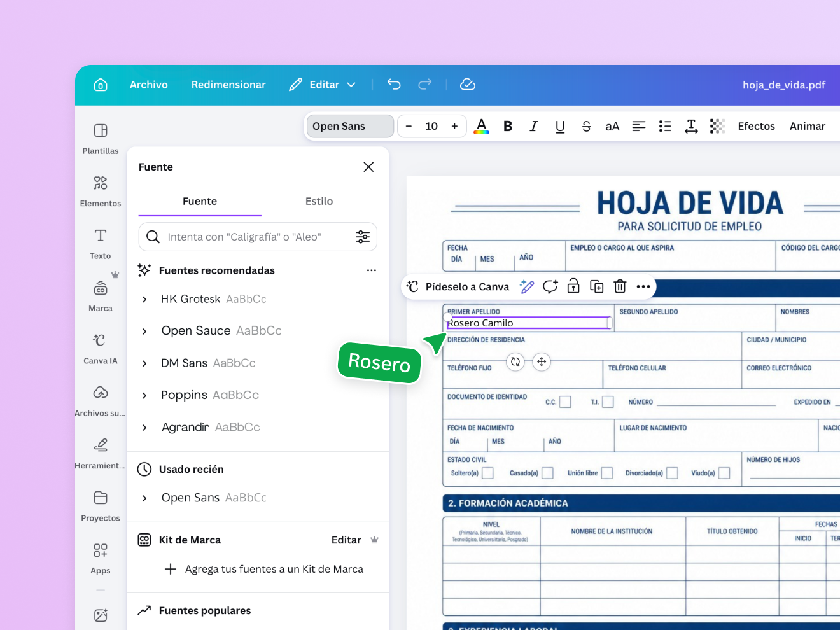Open Archivos subidos in the sidebar
The width and height of the screenshot is (840, 630).
coord(101,401)
